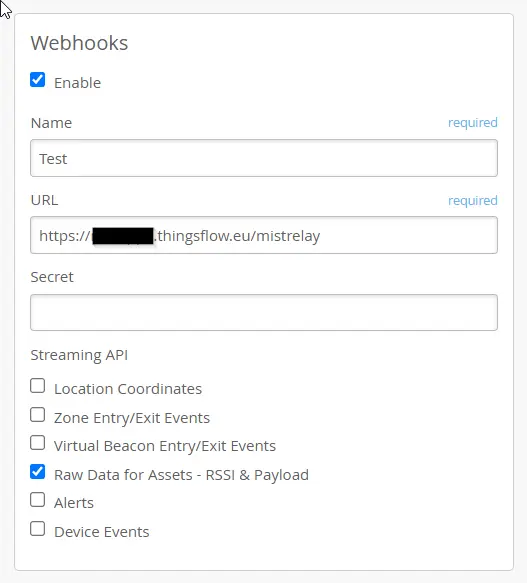Screen dimensions: 527x583
Task: Check Zone Entry/Exit Events box
Action: pyautogui.click(x=38, y=415)
